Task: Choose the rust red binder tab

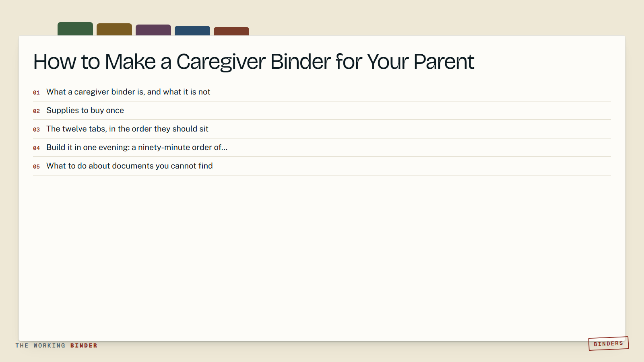Action: pos(231,31)
